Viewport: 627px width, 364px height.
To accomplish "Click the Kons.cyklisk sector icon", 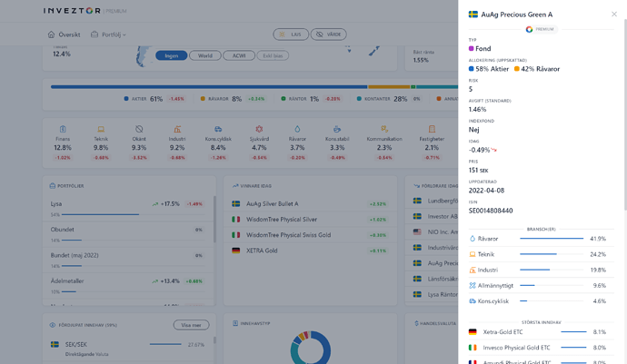I will (218, 129).
